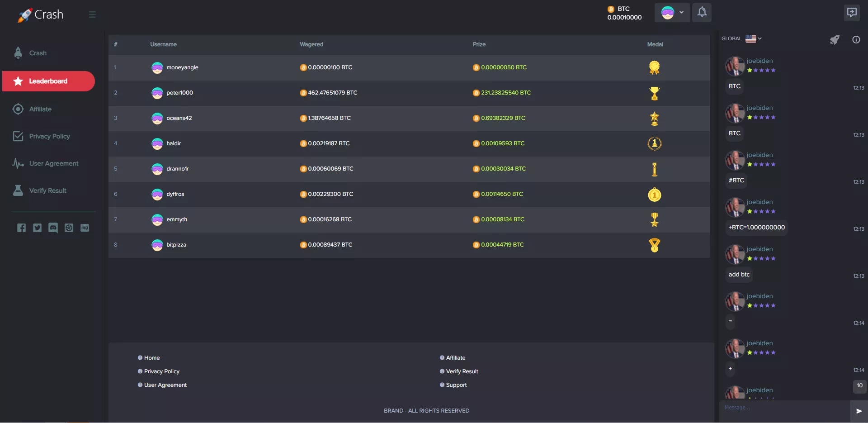Click the Home footer link
Viewport: 868px width, 423px height.
click(x=152, y=358)
